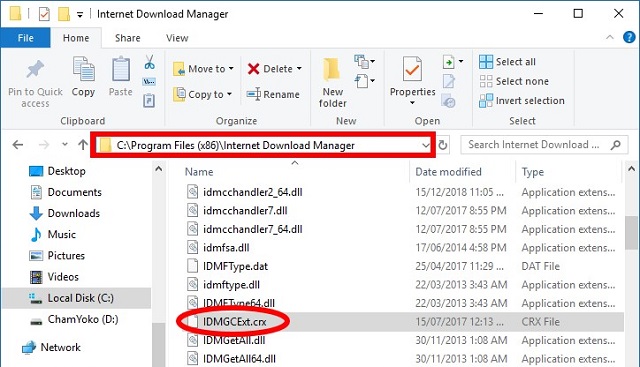640x367 pixels.
Task: Click the search magnifier icon
Action: [x=616, y=145]
